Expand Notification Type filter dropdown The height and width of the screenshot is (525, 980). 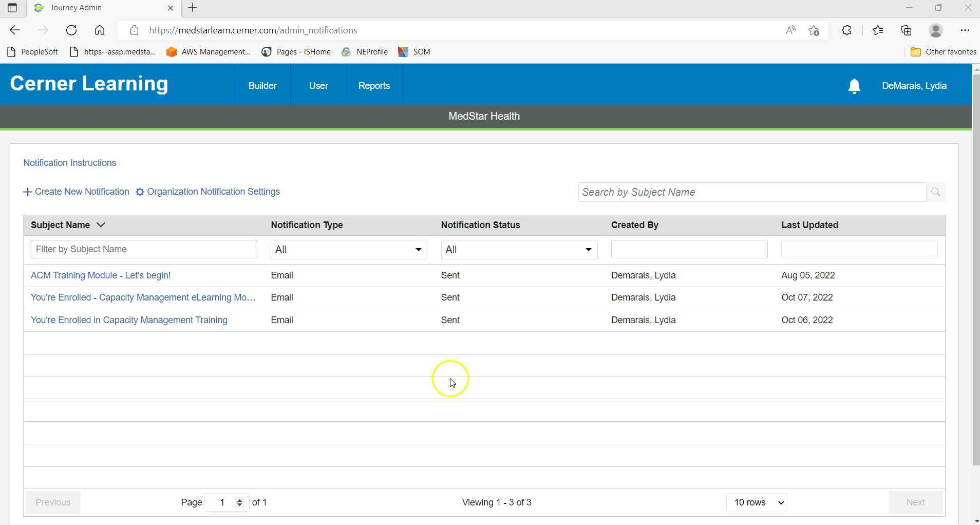tap(348, 250)
